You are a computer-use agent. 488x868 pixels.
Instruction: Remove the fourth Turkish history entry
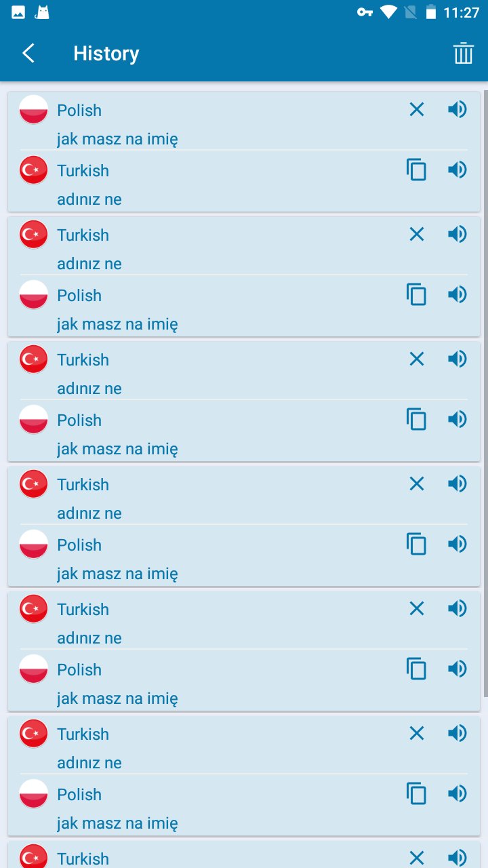(x=416, y=484)
